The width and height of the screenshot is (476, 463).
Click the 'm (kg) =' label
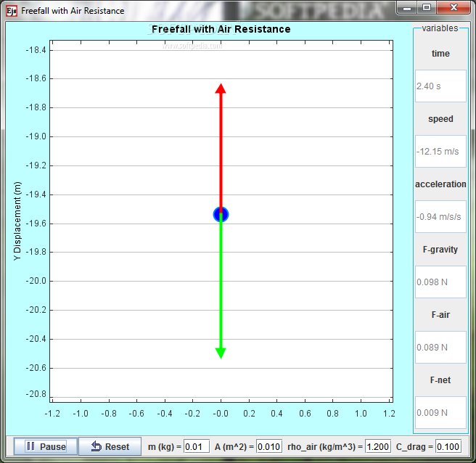[x=165, y=447]
